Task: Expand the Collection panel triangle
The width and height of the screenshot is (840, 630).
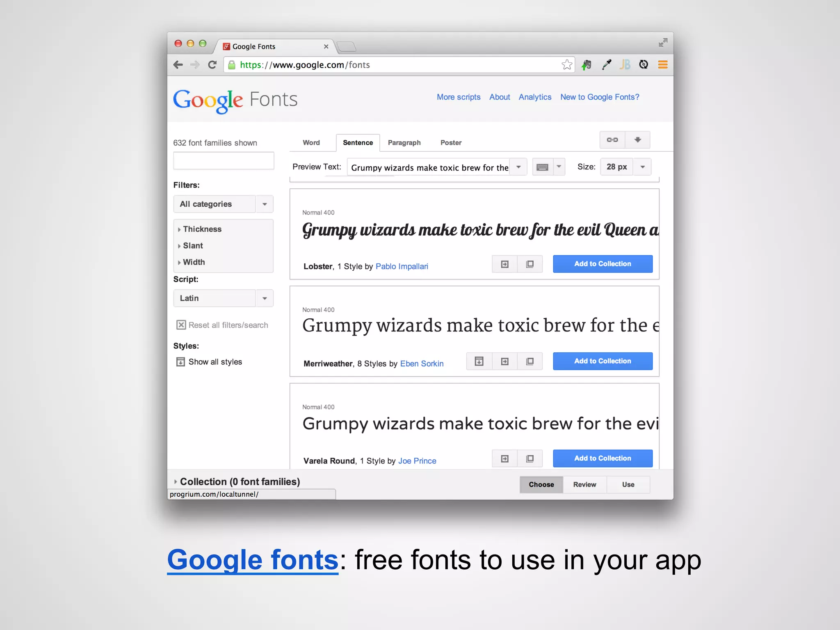Action: [x=176, y=482]
